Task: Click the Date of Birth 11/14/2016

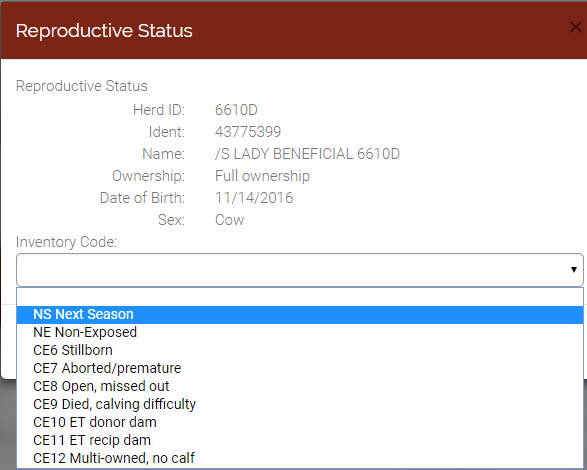Action: tap(254, 198)
